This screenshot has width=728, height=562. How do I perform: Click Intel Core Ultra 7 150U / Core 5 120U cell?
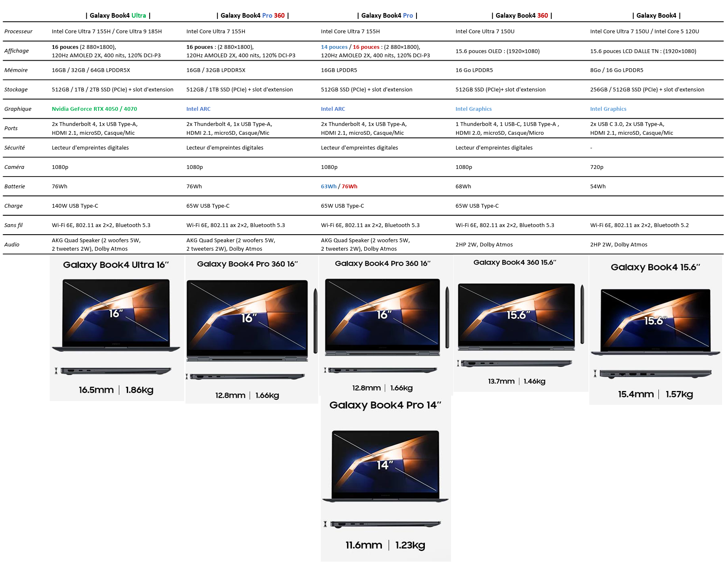tap(645, 32)
